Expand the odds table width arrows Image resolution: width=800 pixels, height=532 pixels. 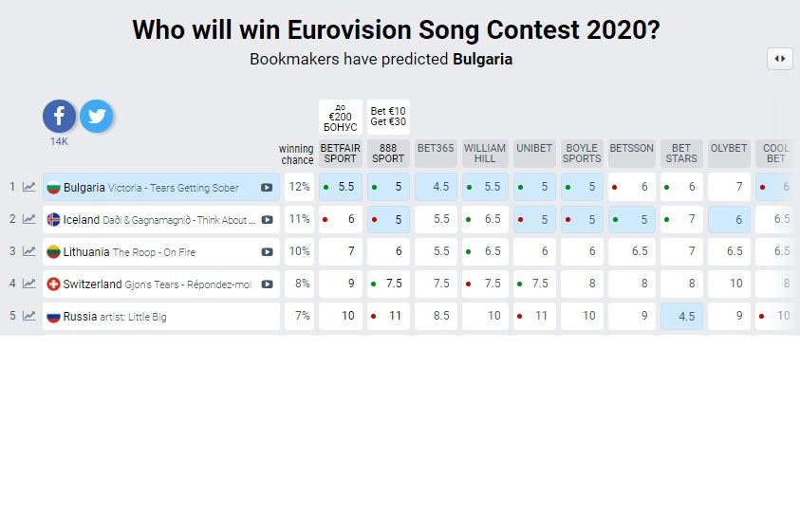pyautogui.click(x=779, y=59)
